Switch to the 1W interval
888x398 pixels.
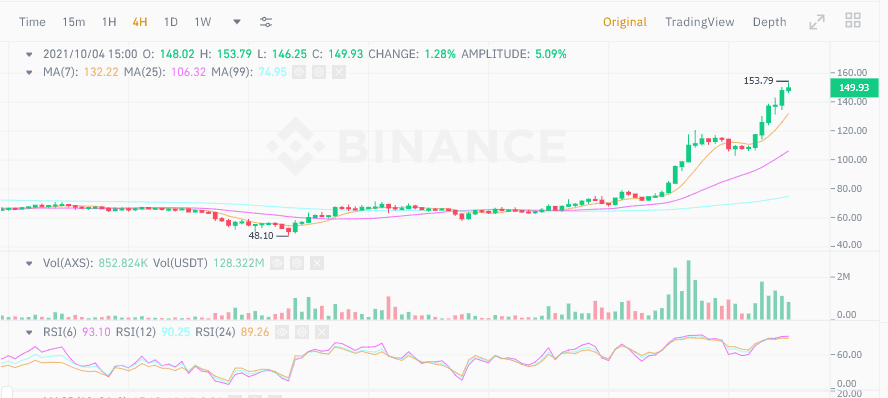click(203, 22)
